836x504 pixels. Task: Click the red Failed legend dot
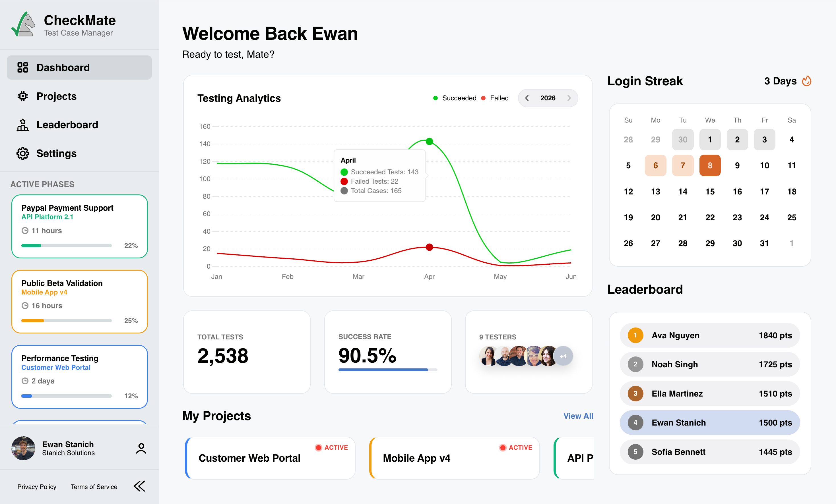tap(483, 98)
